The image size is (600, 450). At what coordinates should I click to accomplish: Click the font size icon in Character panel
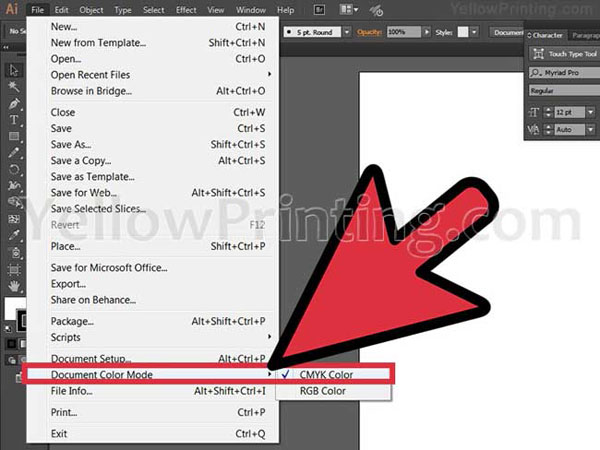pos(533,112)
